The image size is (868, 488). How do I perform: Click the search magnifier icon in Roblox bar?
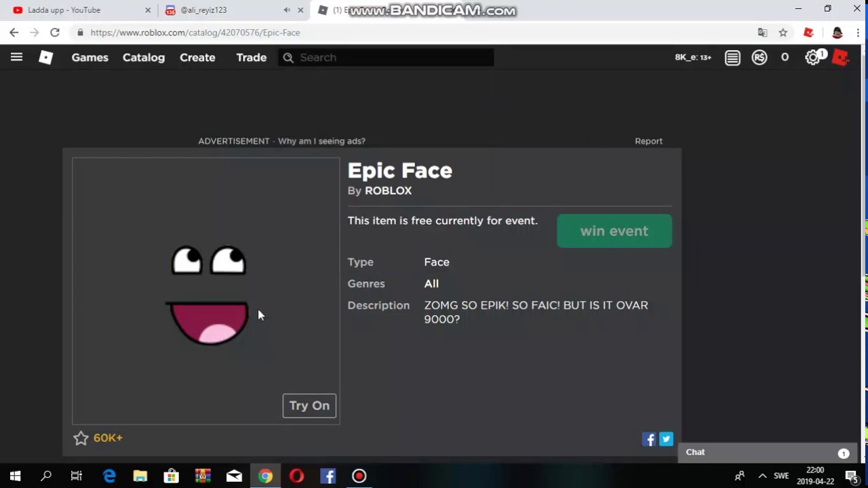pos(288,58)
